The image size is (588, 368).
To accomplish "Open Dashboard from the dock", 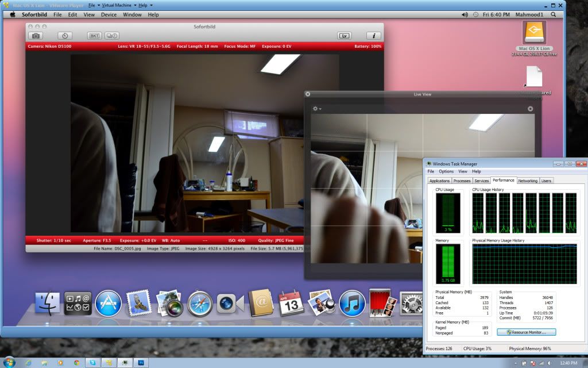I will coord(78,304).
